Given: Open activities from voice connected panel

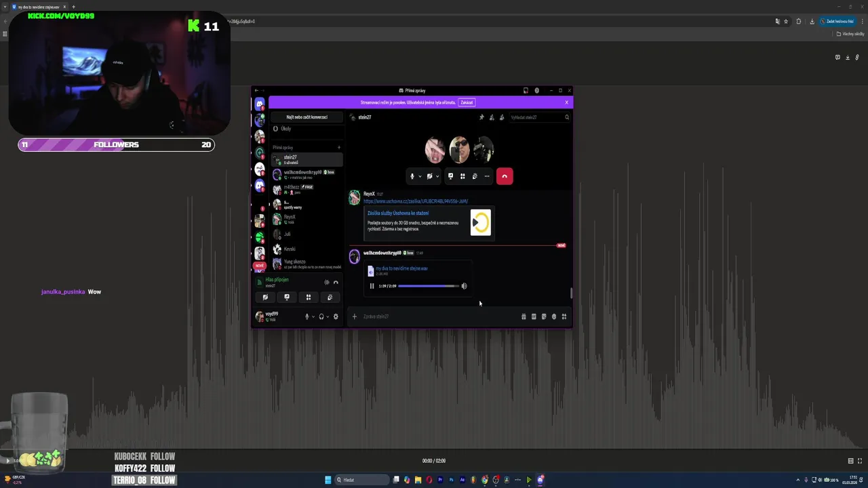Looking at the screenshot, I should click(309, 297).
